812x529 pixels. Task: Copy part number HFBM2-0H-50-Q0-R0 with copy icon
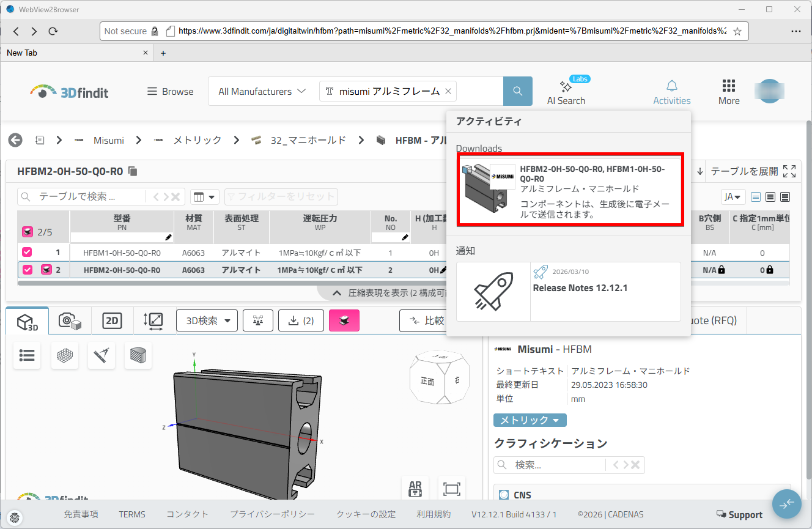coord(133,171)
